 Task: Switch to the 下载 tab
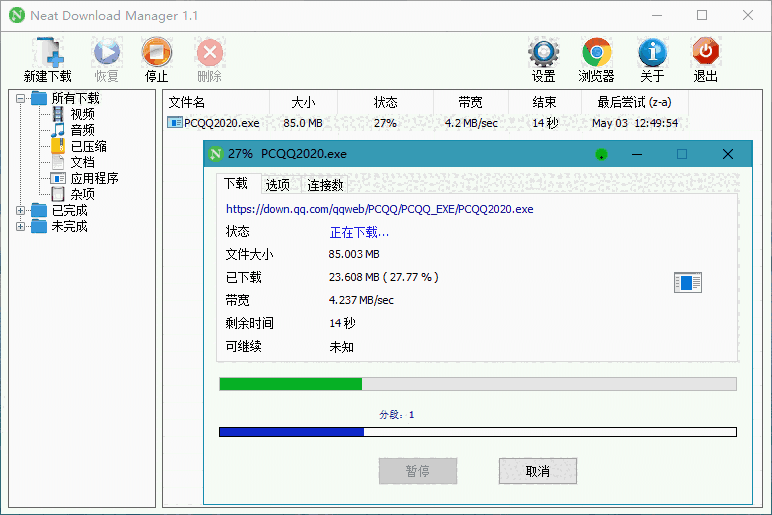236,184
